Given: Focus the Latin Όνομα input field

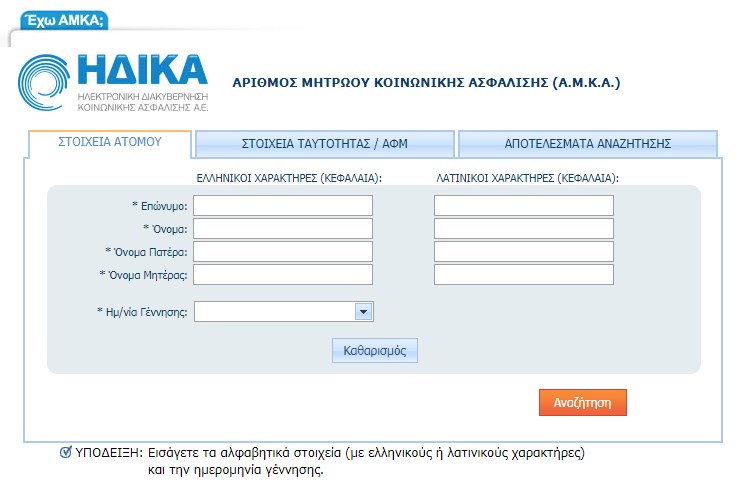Looking at the screenshot, I should click(524, 229).
